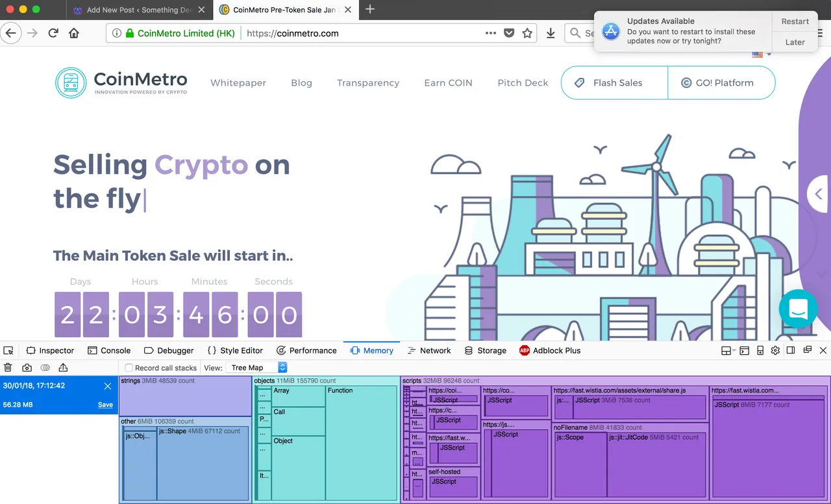Image resolution: width=831 pixels, height=504 pixels.
Task: Go to the Performance panel
Action: [x=306, y=350]
